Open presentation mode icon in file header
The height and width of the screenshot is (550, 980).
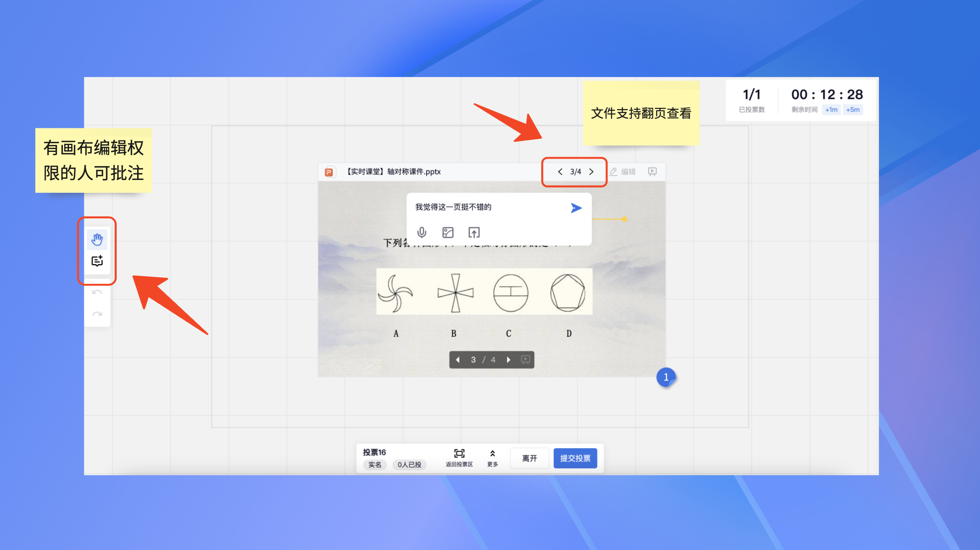click(x=652, y=172)
